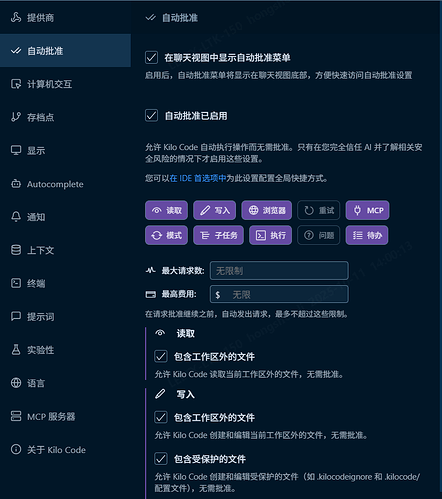Click the 显示 monitor icon
Image resolution: width=442 pixels, height=499 pixels.
(16, 150)
